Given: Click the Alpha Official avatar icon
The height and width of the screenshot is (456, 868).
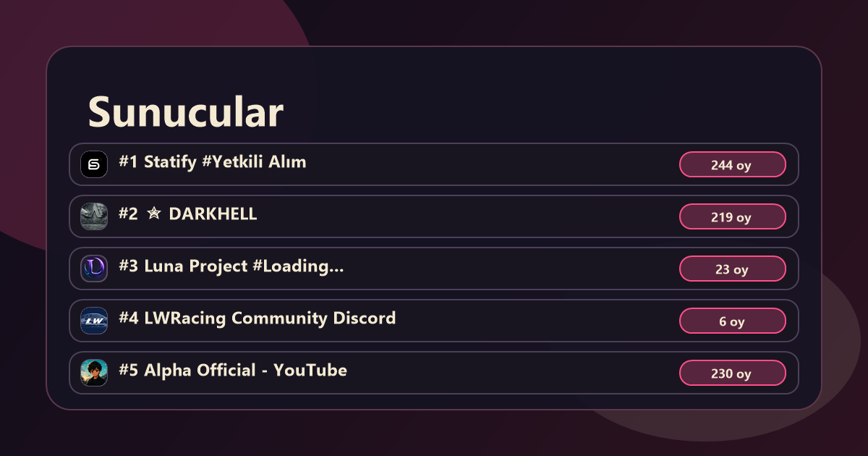Looking at the screenshot, I should coord(94,373).
